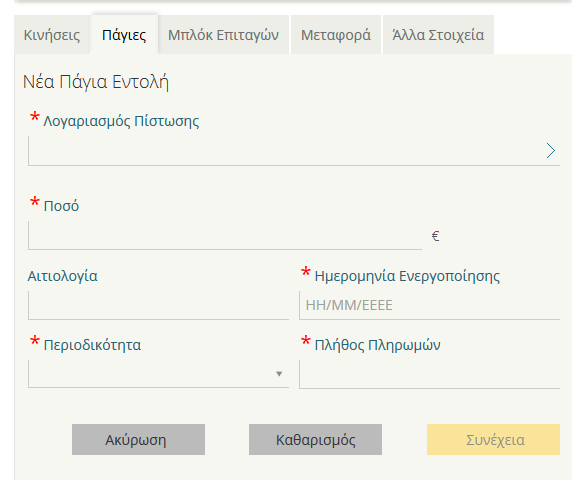Focus the Ποσό amount input field

(225, 235)
